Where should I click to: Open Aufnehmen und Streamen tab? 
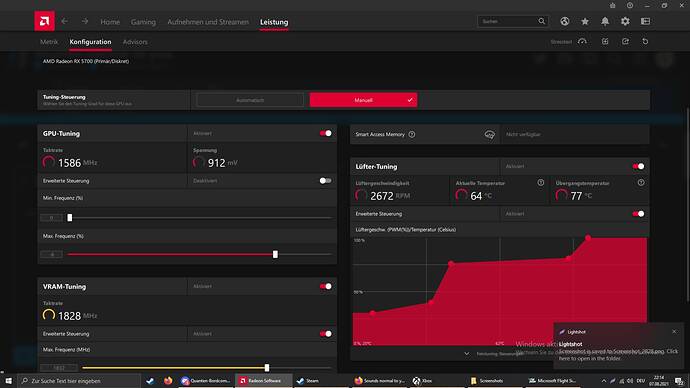(x=208, y=22)
